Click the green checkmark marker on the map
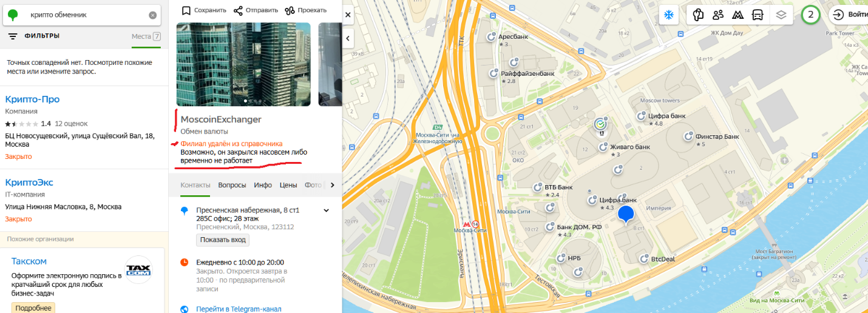The width and height of the screenshot is (868, 313). pos(602,124)
